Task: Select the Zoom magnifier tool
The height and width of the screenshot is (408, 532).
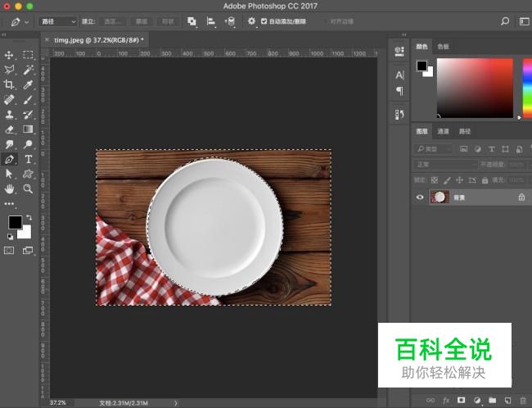Action: (x=28, y=189)
